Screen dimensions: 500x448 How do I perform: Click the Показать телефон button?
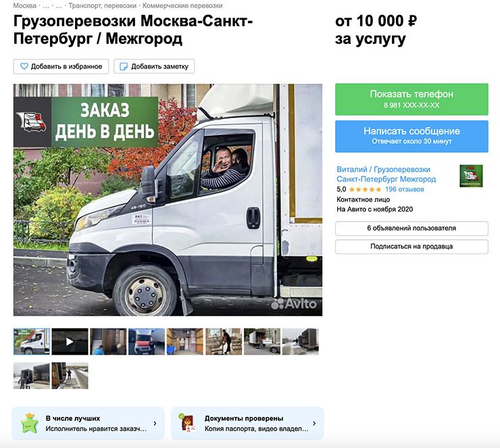click(x=411, y=99)
